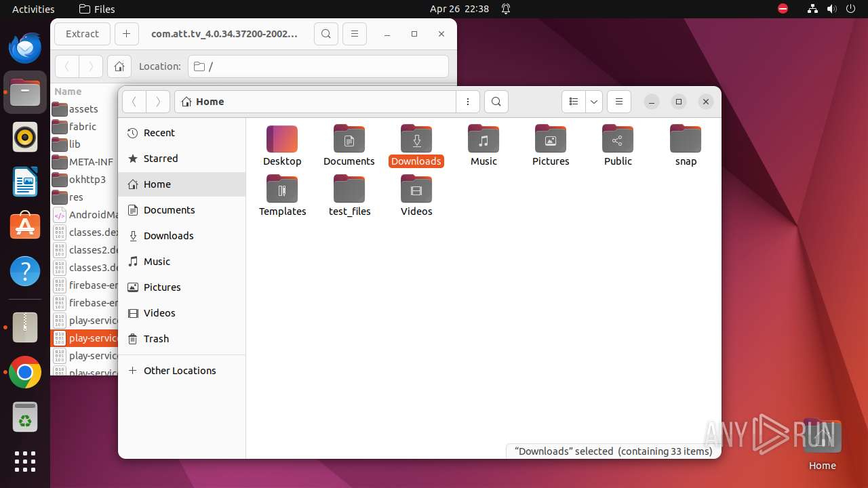Viewport: 868px width, 488px height.
Task: Open the path bar options menu
Action: [x=468, y=102]
